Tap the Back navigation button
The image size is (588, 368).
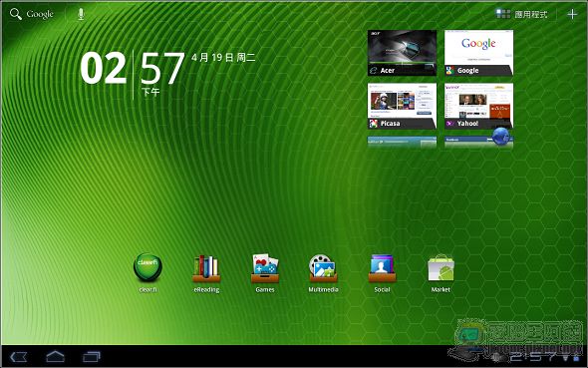click(18, 356)
